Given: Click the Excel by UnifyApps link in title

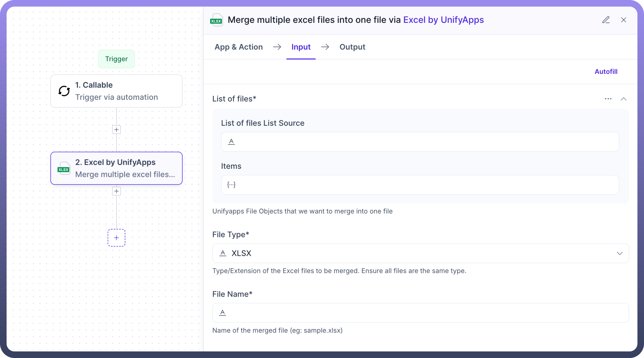Looking at the screenshot, I should 443,20.
